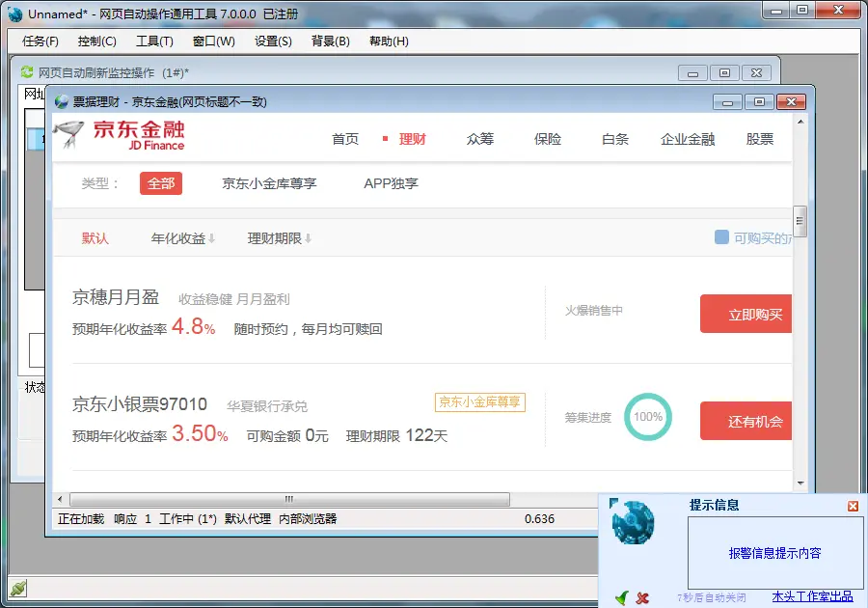The height and width of the screenshot is (608, 868).
Task: Click the horizontal scrollbar thumb
Action: [289, 499]
